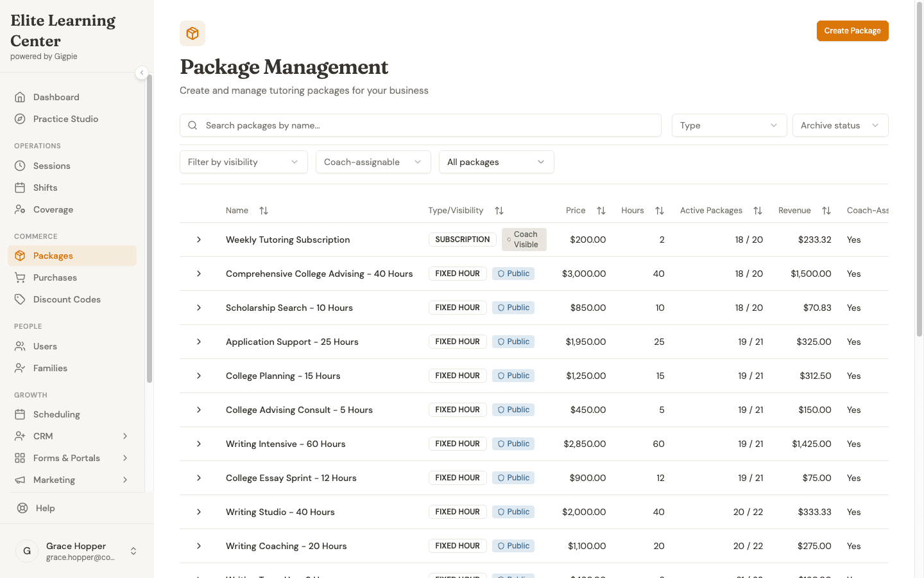Sort by Active Packages column arrows

758,211
